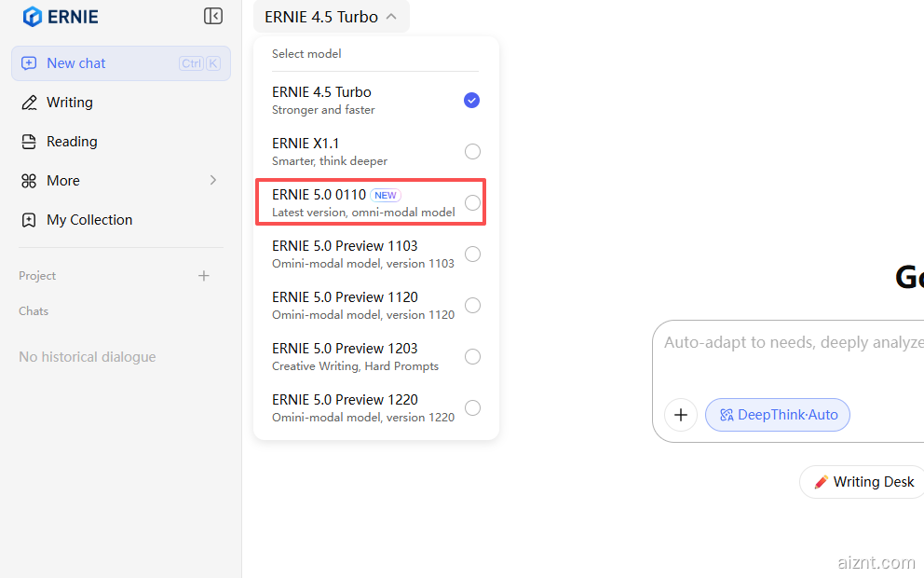
Task: Click the Reading book icon
Action: pos(29,142)
